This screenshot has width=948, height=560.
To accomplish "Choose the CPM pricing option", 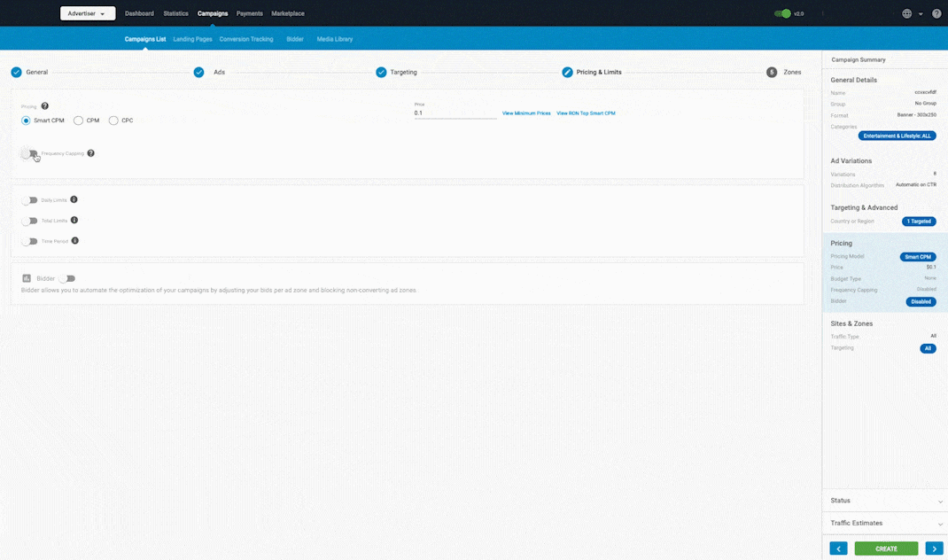I will click(x=79, y=121).
